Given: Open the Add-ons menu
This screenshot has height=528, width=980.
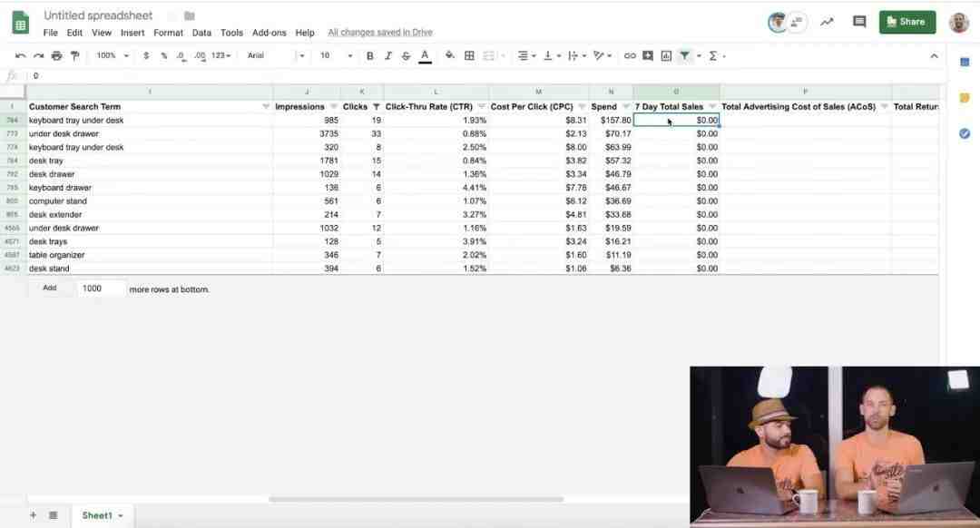Looking at the screenshot, I should pyautogui.click(x=269, y=33).
